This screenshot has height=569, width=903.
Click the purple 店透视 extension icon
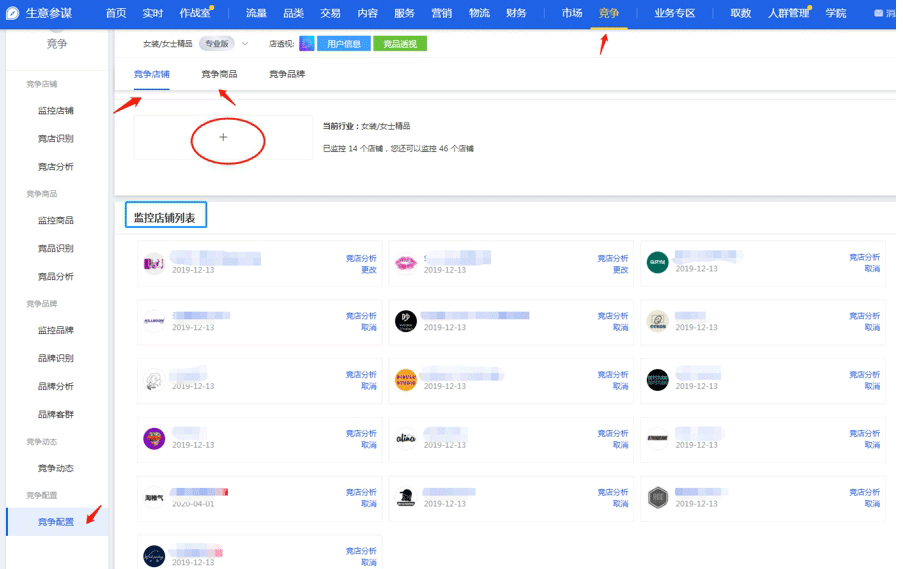(307, 44)
